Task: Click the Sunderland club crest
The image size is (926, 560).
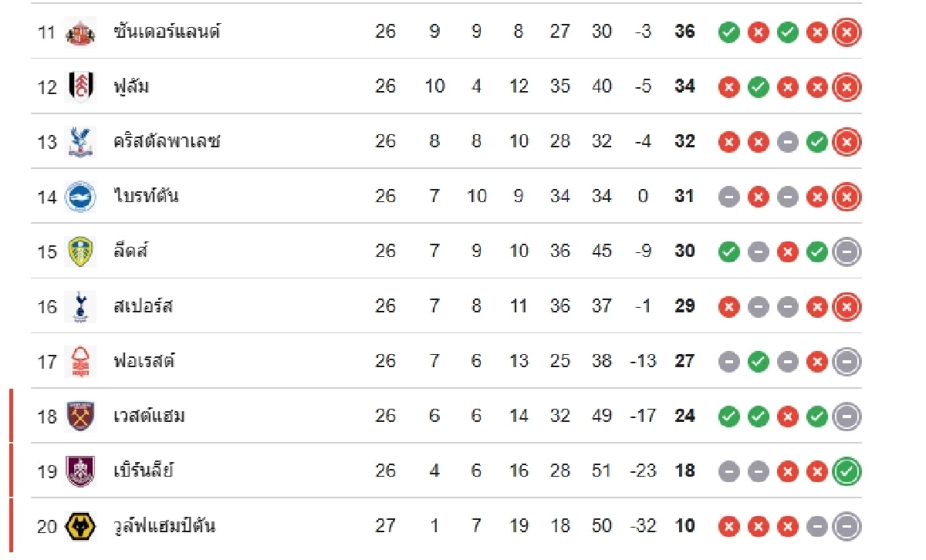Action: click(x=80, y=32)
